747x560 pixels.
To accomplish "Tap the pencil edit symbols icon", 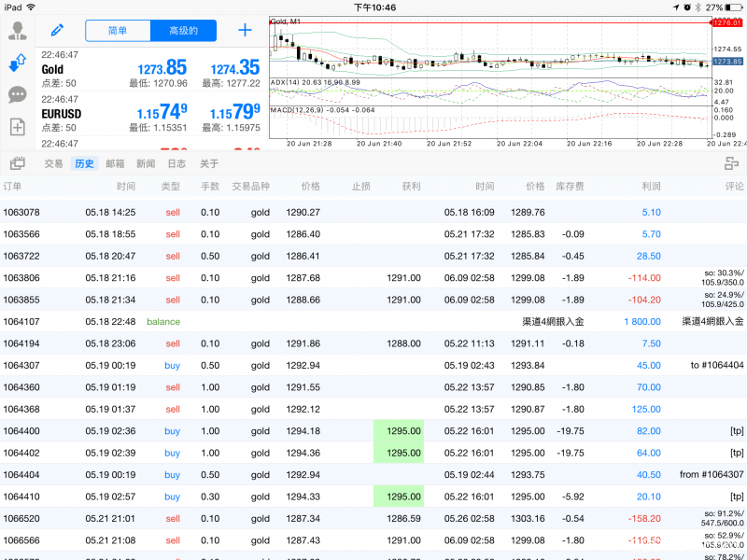I will 57,31.
